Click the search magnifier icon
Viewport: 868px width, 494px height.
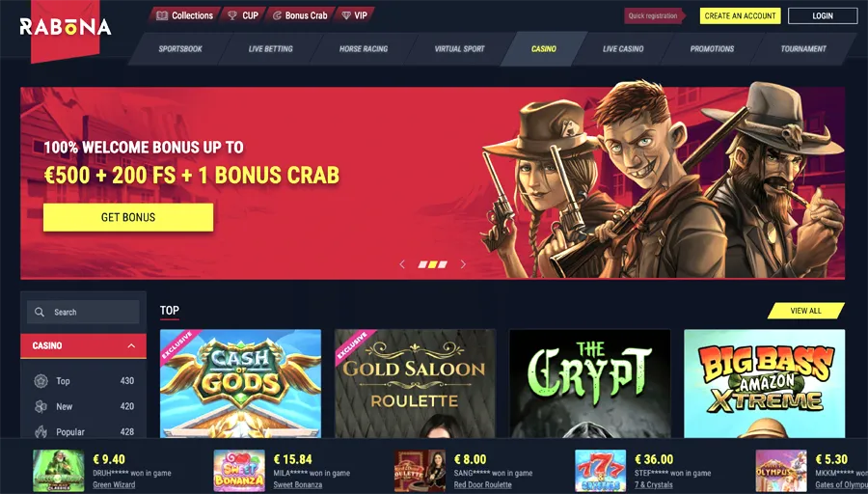pos(40,312)
